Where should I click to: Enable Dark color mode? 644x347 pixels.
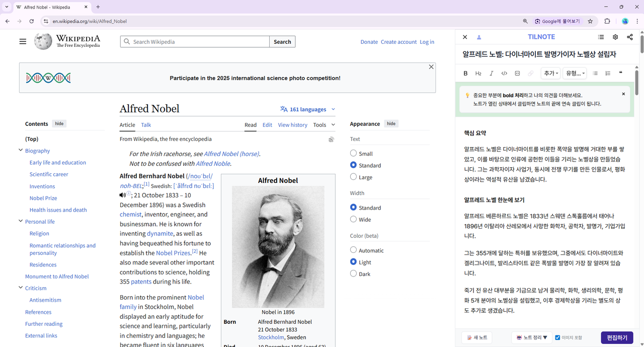tap(353, 273)
